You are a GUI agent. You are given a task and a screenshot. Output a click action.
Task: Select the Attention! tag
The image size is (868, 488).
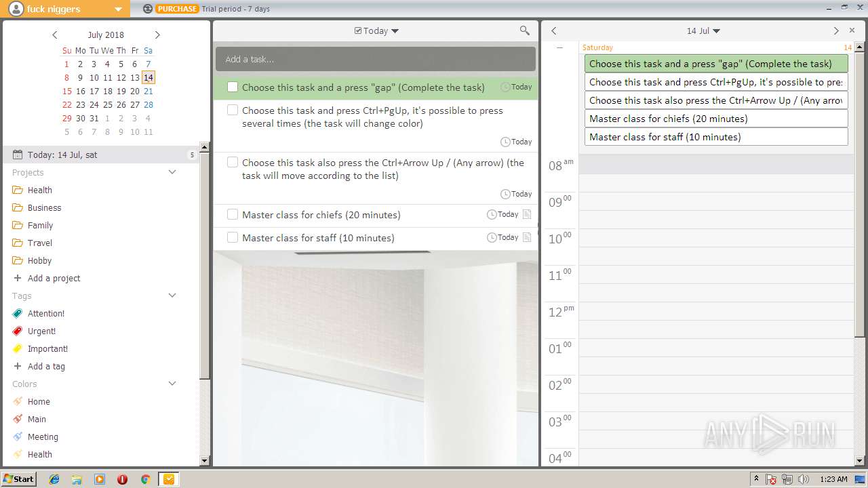point(45,313)
